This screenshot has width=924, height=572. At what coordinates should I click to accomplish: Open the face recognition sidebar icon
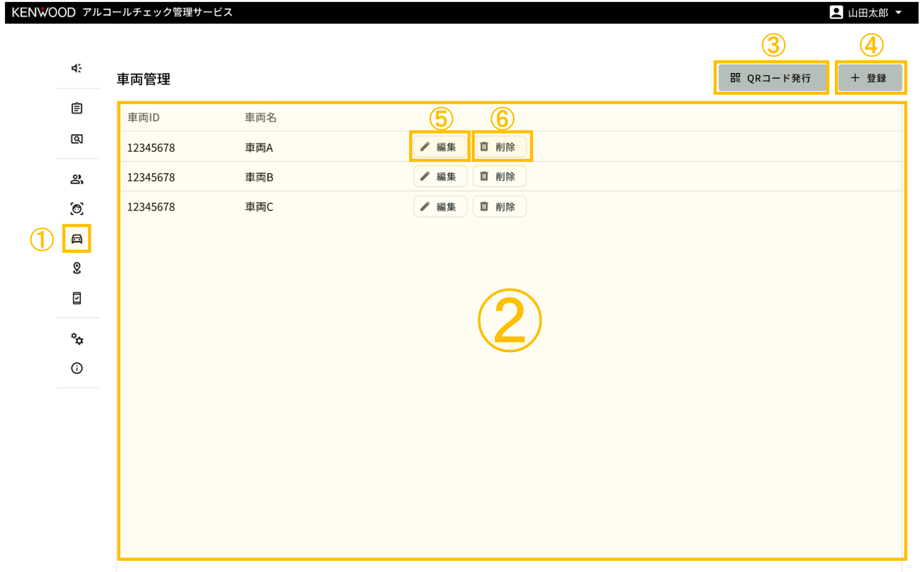click(77, 209)
